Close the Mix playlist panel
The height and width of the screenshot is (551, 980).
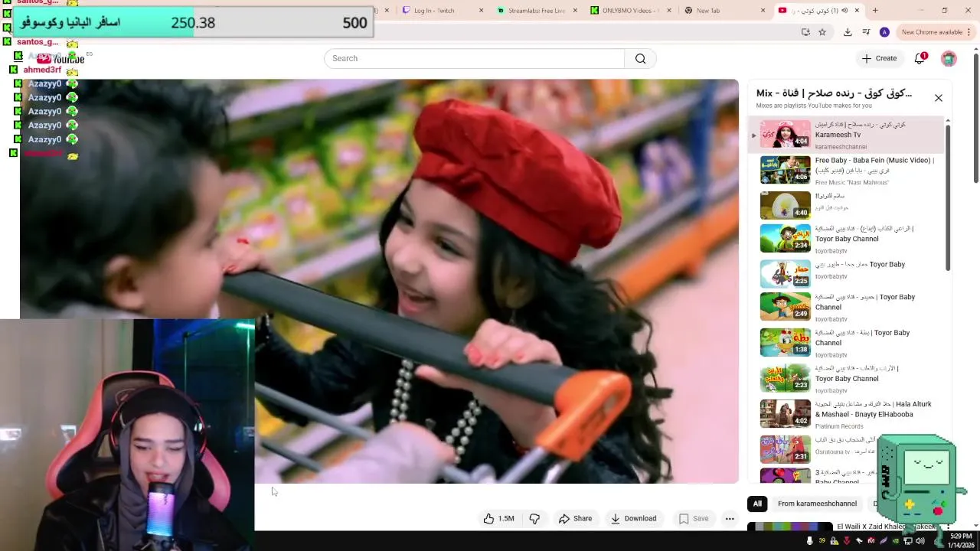[939, 98]
